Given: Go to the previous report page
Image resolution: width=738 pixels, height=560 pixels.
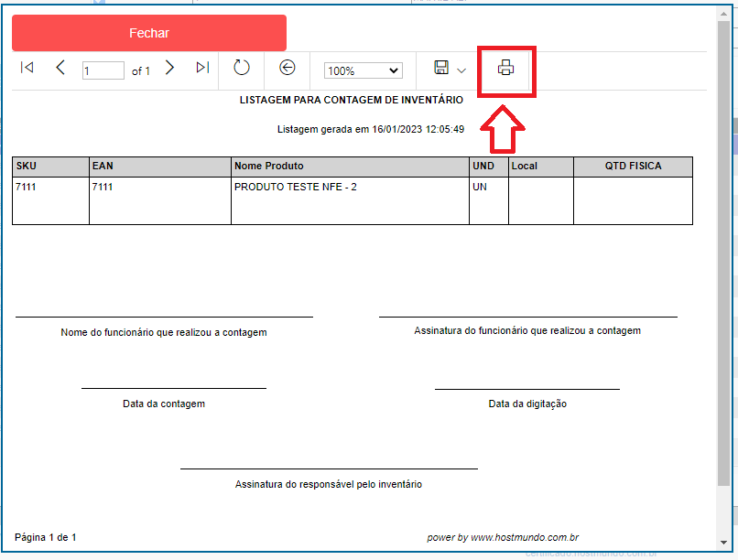Looking at the screenshot, I should point(60,68).
